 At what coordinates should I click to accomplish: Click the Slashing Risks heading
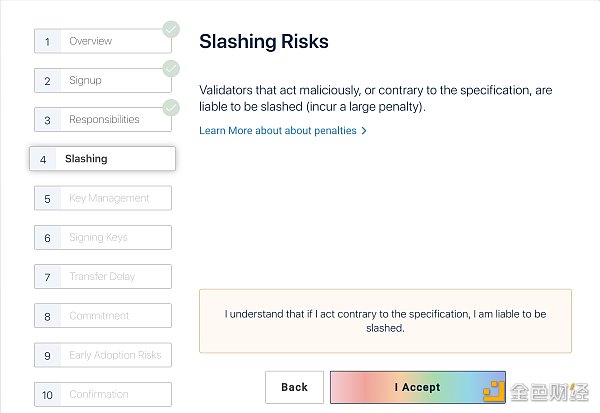coord(264,42)
